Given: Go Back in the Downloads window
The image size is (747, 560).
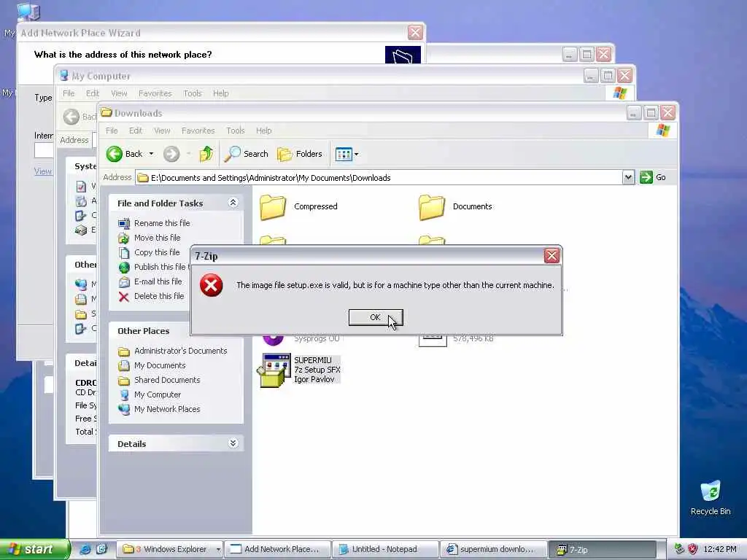Looking at the screenshot, I should pos(124,154).
